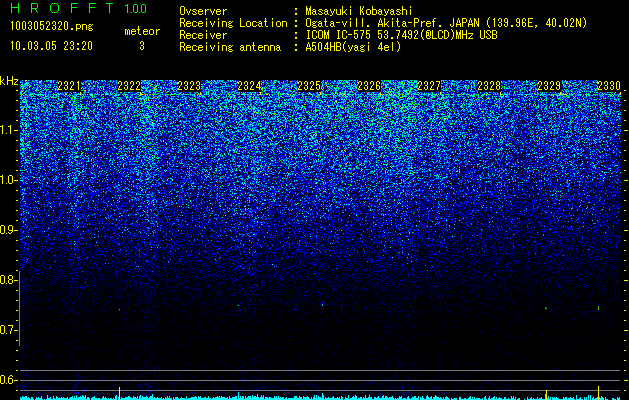The height and width of the screenshot is (400, 629).
Task: Click the 'meteor' counter label
Action: 142,31
